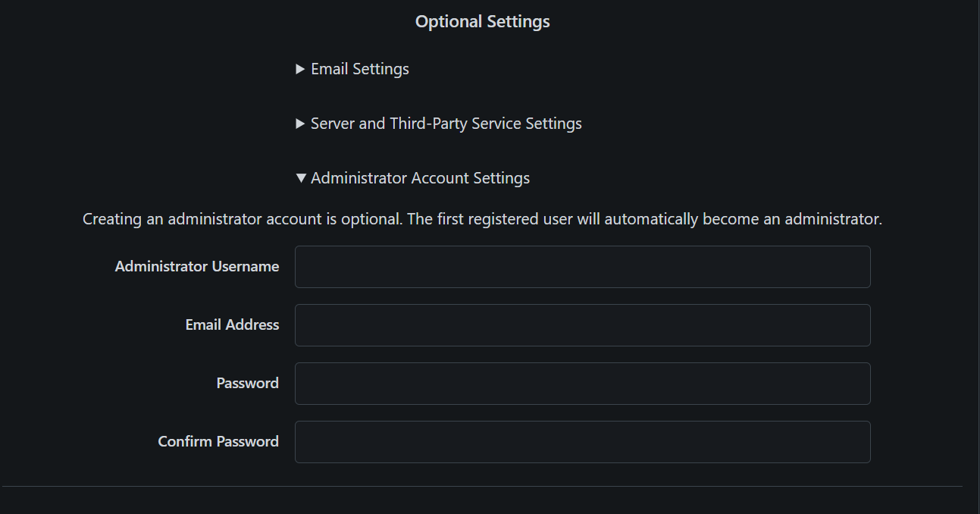The image size is (980, 514).
Task: Click the Administrator Account Settings heading text
Action: (x=421, y=177)
